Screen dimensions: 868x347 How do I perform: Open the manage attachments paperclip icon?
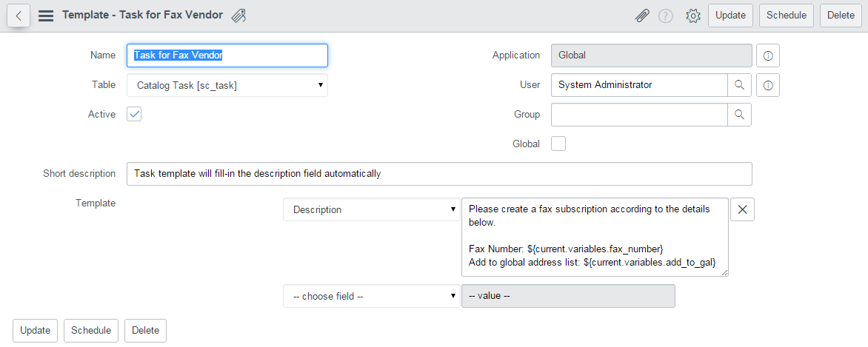pyautogui.click(x=641, y=16)
